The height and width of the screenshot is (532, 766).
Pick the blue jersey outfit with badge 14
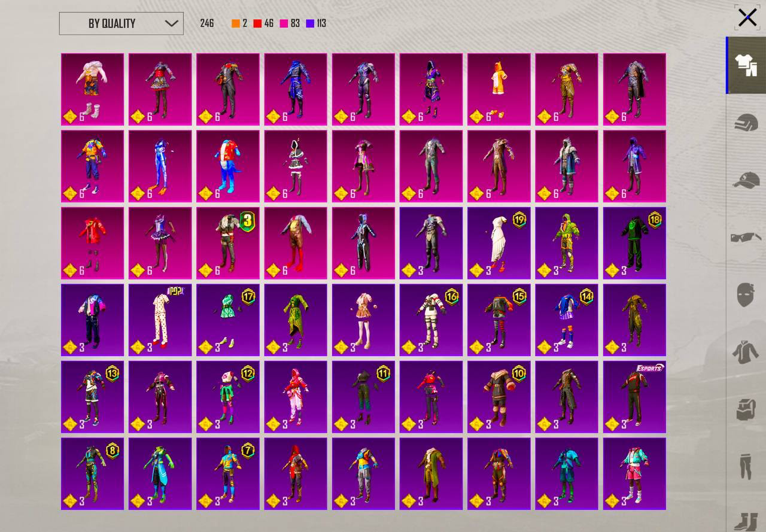[x=567, y=320]
